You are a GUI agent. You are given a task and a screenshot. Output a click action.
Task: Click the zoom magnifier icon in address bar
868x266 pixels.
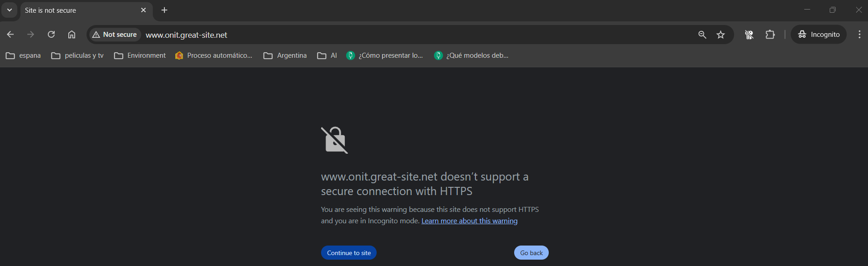click(702, 35)
